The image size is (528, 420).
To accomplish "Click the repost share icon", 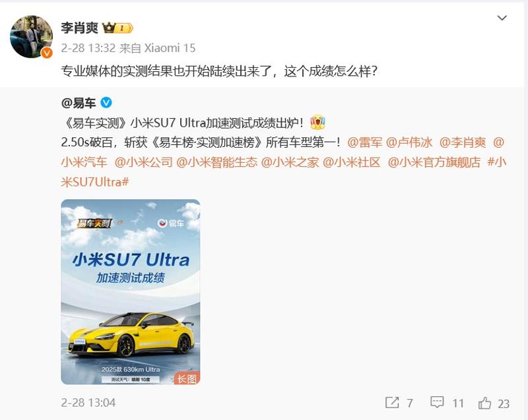I will pos(392,402).
